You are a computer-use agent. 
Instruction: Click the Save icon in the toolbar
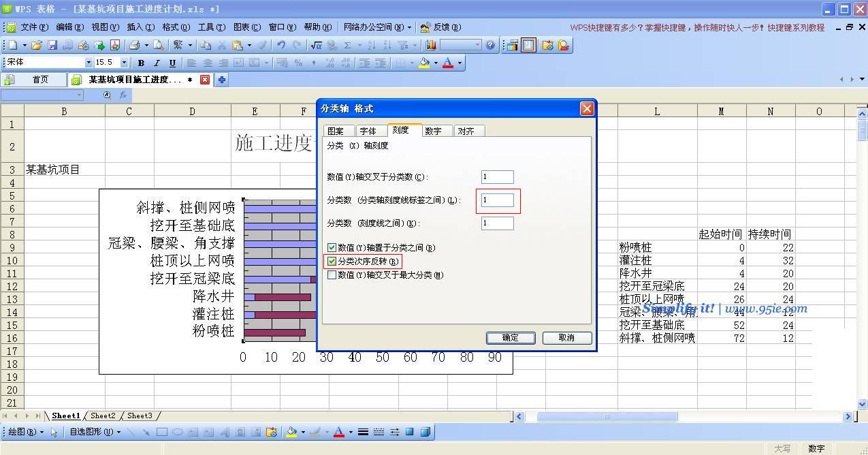(x=52, y=46)
